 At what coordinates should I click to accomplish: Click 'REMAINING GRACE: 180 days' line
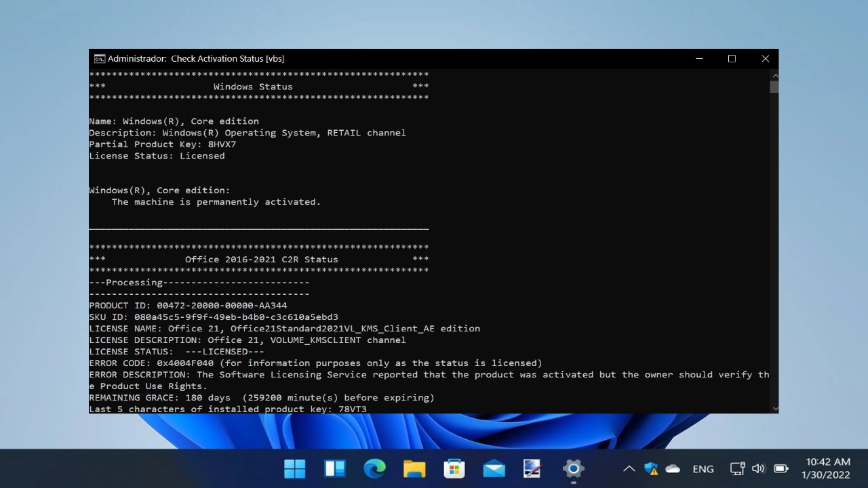[x=262, y=398]
